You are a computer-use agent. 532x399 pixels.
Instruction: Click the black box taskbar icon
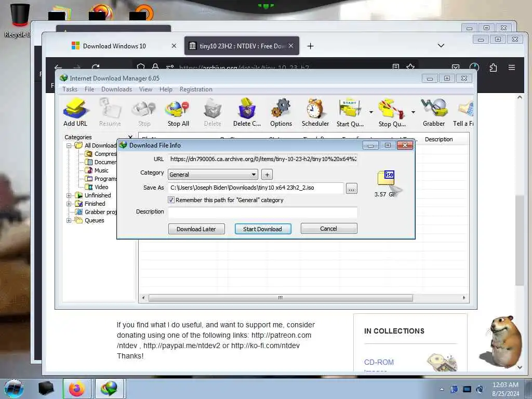46,389
